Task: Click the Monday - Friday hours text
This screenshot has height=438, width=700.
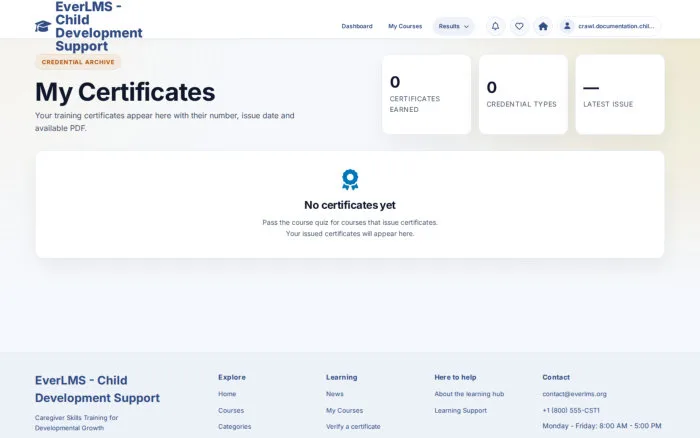Action: (x=602, y=426)
